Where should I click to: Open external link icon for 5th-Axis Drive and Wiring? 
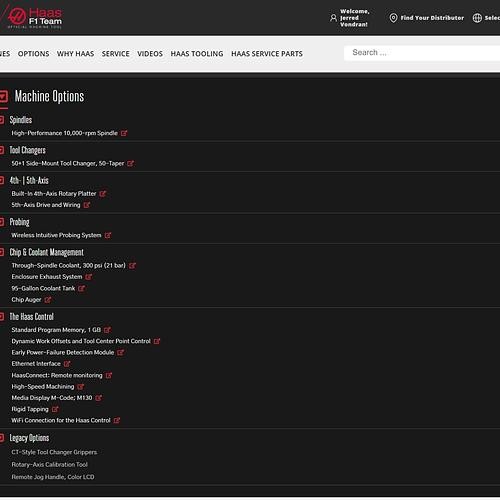(x=87, y=205)
